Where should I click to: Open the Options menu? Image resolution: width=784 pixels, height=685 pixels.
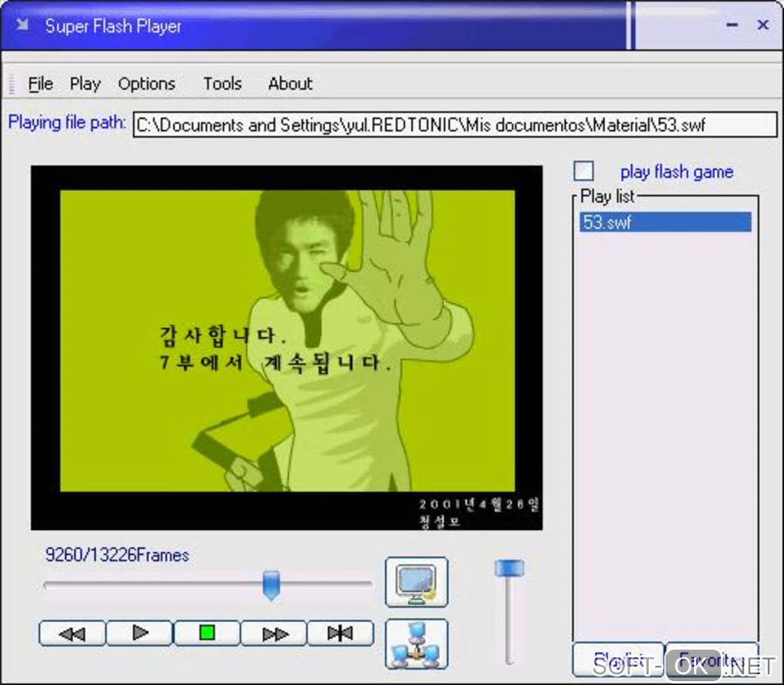pyautogui.click(x=147, y=84)
